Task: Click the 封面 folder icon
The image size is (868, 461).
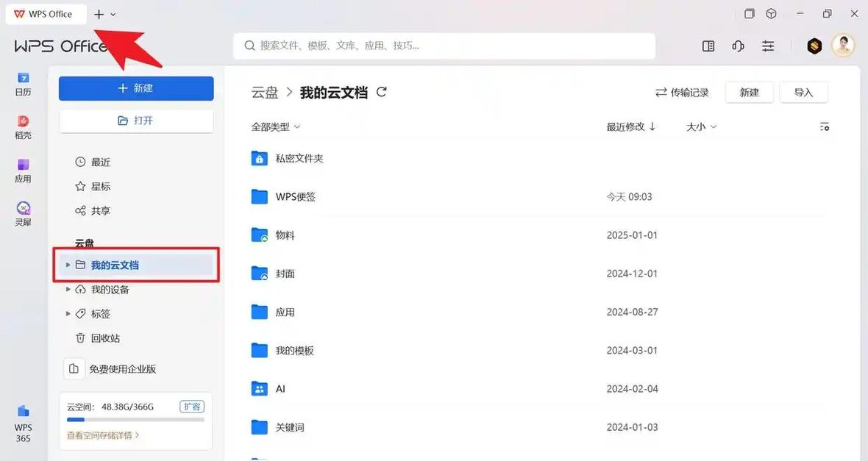Action: [259, 274]
